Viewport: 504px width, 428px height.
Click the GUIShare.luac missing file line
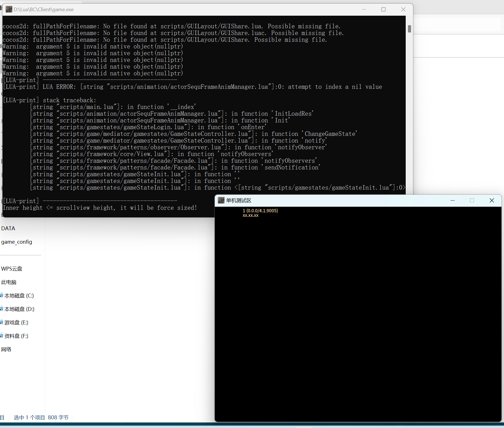(173, 33)
